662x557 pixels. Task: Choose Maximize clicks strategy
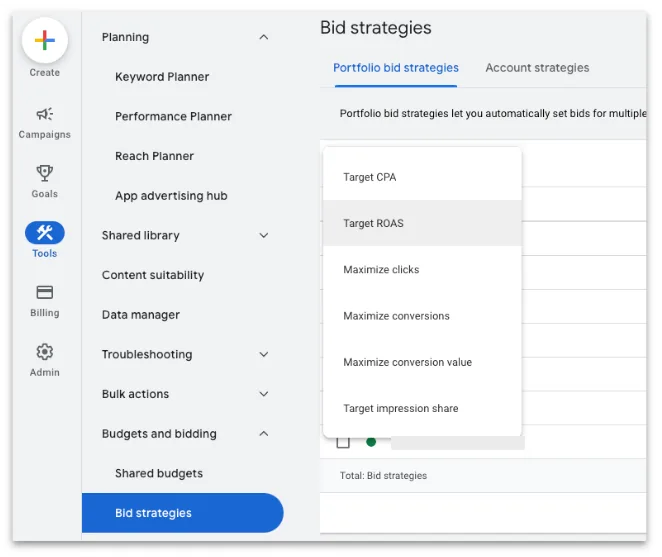422,269
